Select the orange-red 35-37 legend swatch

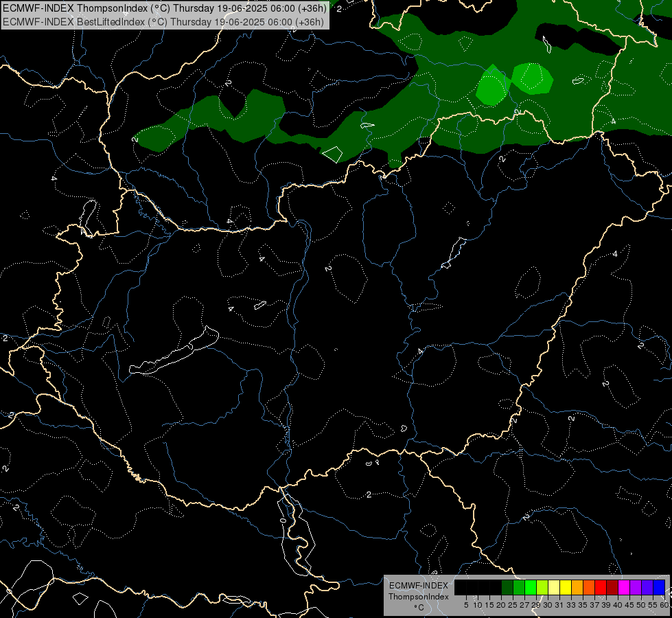pyautogui.click(x=589, y=587)
